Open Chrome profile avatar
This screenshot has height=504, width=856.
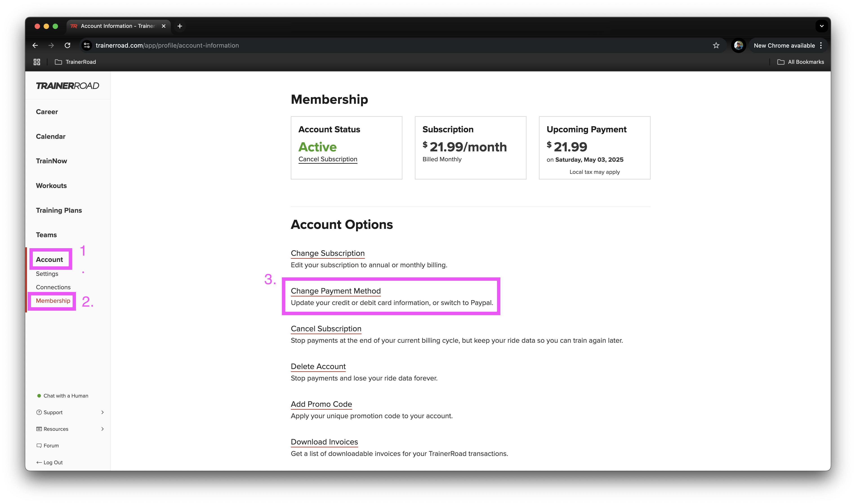738,46
